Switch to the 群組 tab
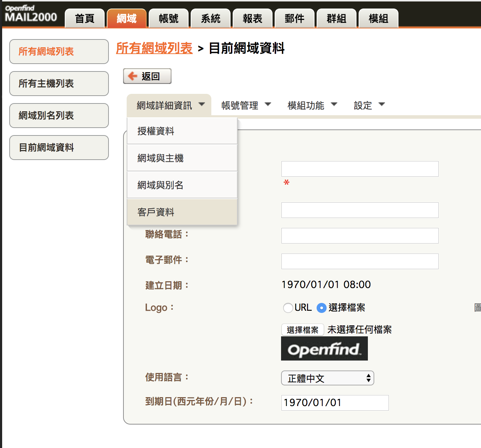 click(x=336, y=18)
